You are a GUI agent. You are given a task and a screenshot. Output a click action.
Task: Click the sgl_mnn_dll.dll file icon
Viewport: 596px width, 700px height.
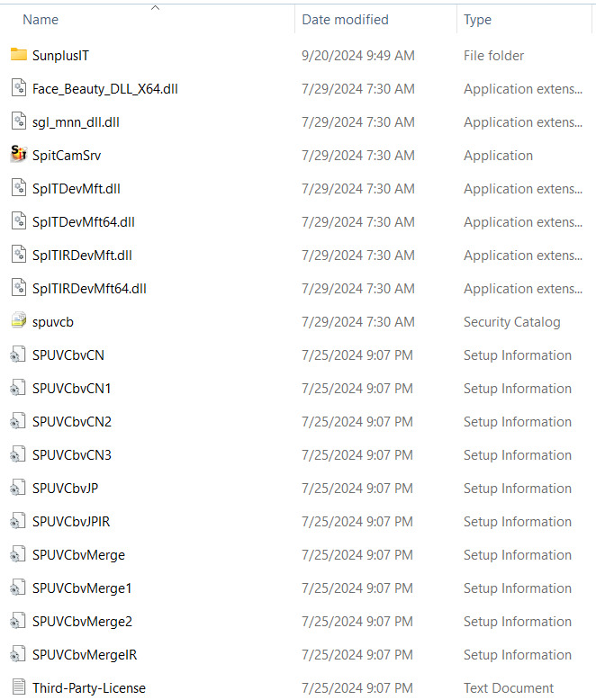(18, 121)
